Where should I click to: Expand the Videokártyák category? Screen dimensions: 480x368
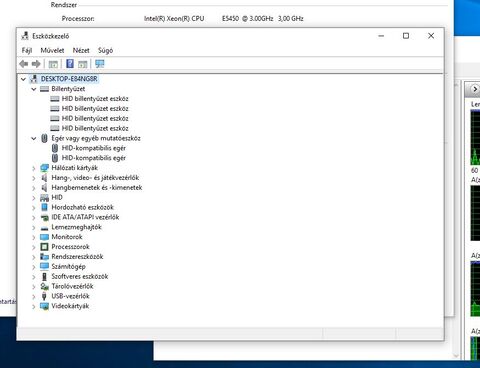[34, 306]
